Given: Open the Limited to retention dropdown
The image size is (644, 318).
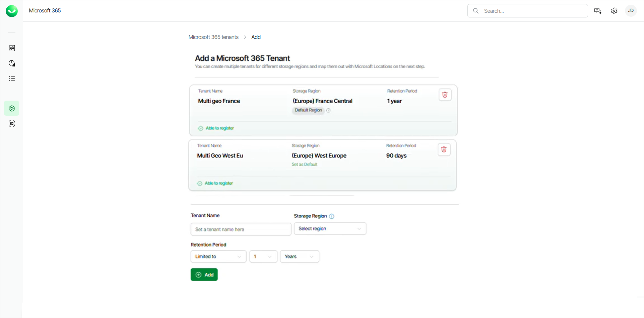Looking at the screenshot, I should (218, 257).
